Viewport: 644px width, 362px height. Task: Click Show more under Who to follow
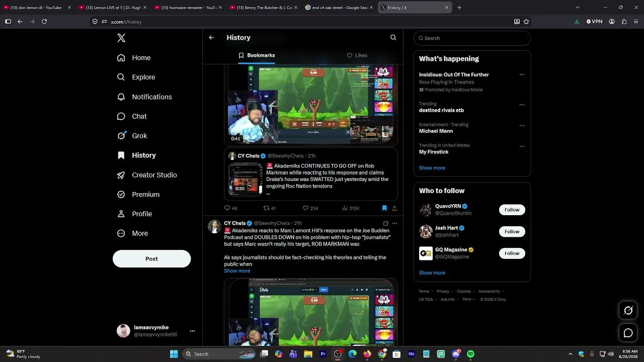432,273
